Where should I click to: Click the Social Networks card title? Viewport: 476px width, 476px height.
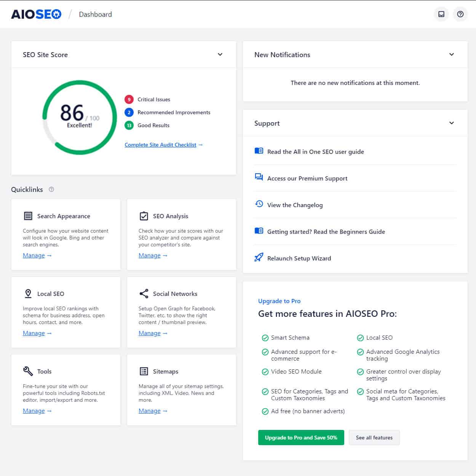175,294
